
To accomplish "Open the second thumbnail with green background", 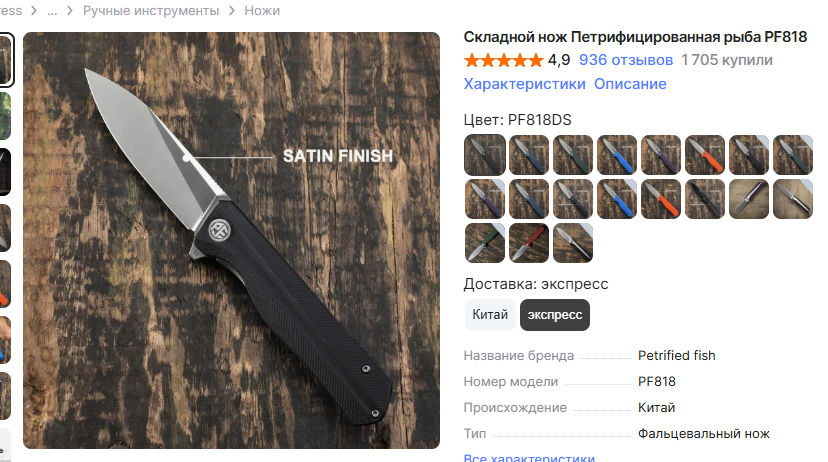I will pos(5,116).
